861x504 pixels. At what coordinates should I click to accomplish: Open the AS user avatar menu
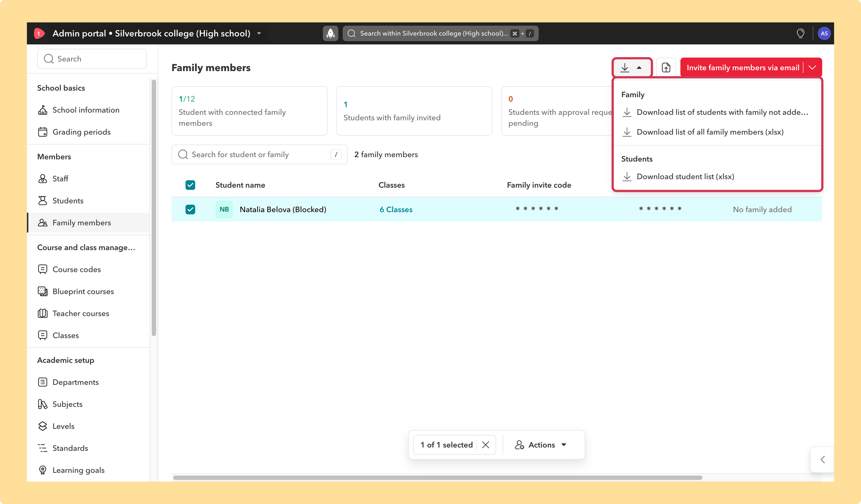(824, 33)
